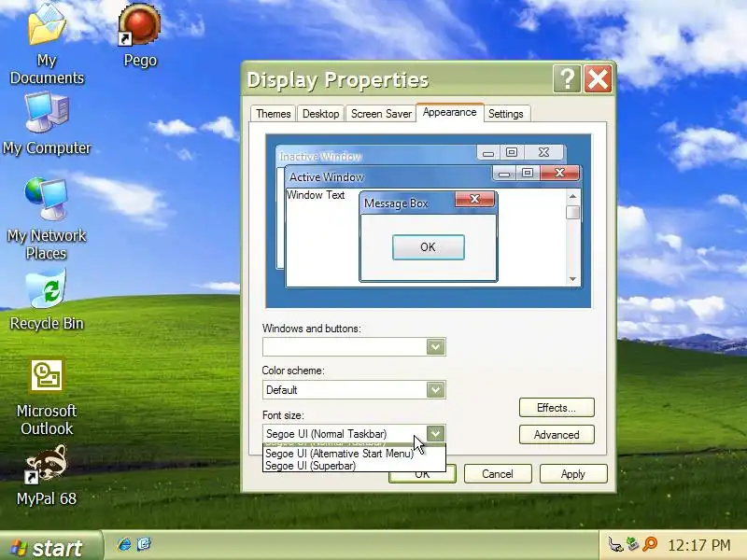Switch to the Desktop tab
Viewport: 747px width, 560px height.
coord(320,114)
